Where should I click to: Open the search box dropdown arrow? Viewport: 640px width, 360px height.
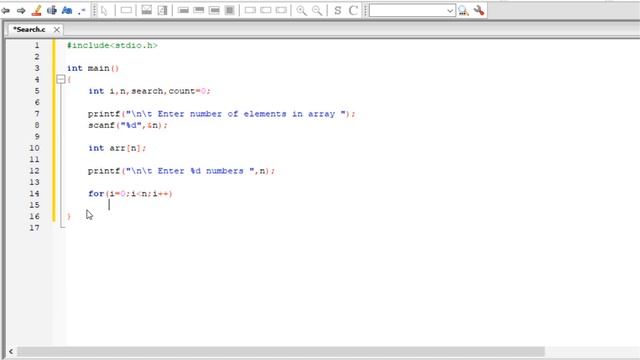point(450,11)
